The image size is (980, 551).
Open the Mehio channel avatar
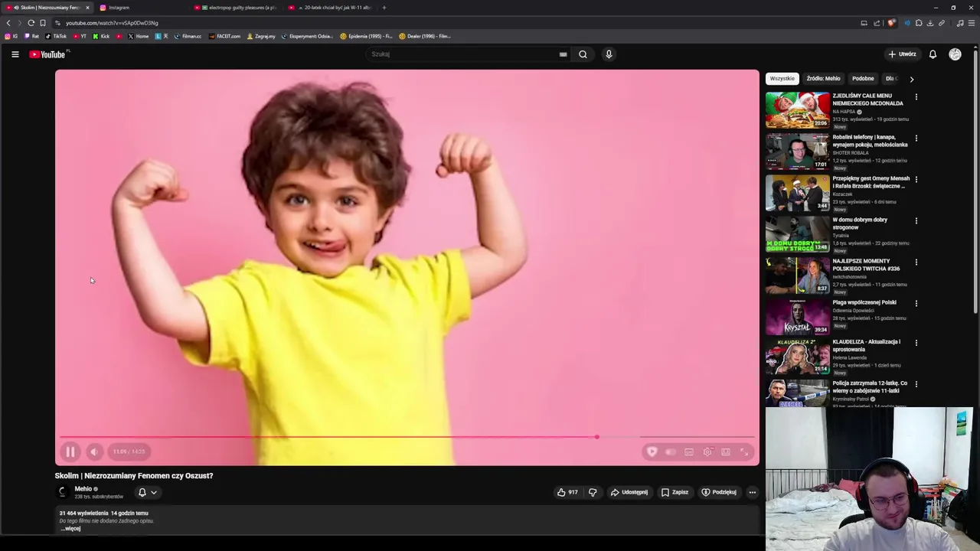63,492
